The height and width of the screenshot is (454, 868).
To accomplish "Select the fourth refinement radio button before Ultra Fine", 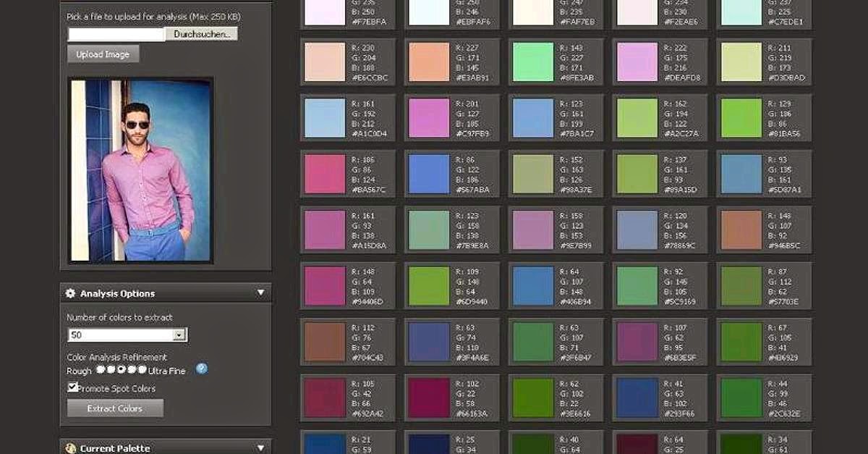I will (132, 369).
